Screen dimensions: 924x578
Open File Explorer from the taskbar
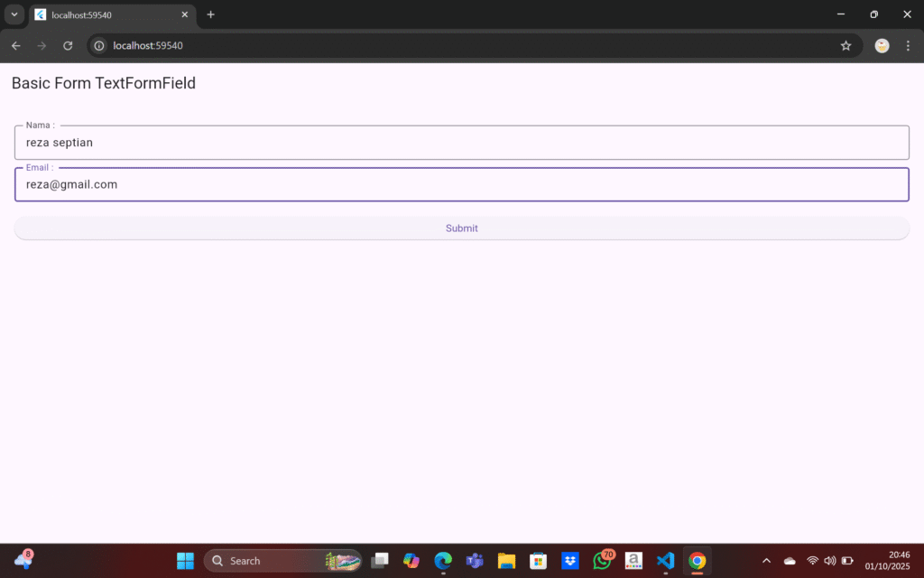click(x=506, y=561)
